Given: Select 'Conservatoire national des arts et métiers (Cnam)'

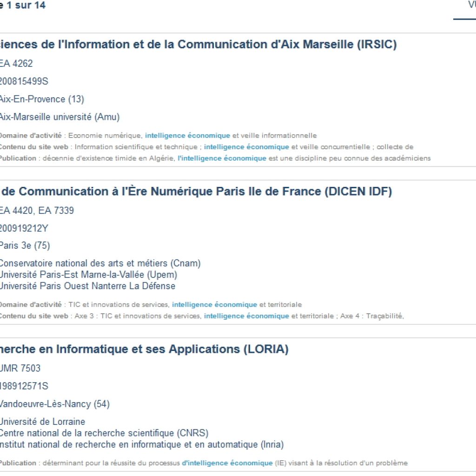Looking at the screenshot, I should tap(100, 263).
